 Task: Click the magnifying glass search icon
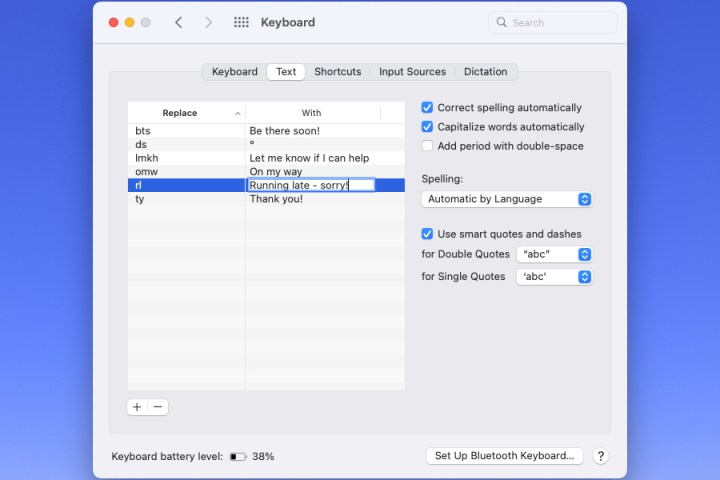501,23
